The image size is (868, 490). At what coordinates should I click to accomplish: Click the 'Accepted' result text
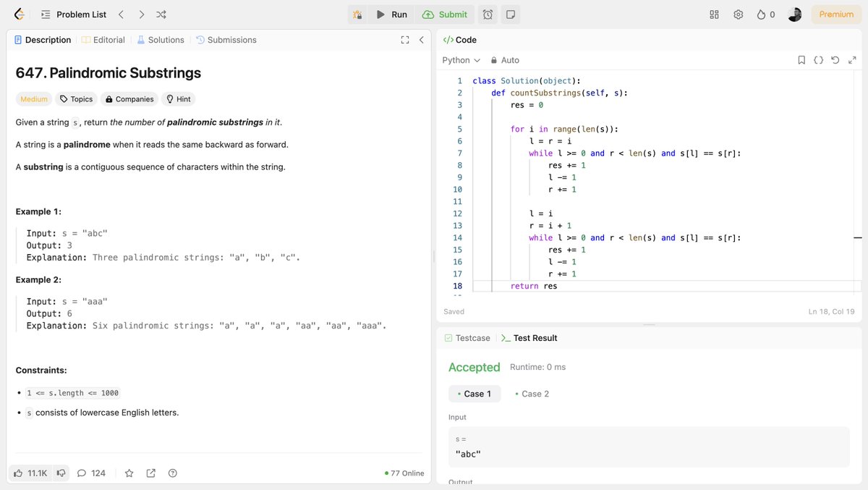474,367
